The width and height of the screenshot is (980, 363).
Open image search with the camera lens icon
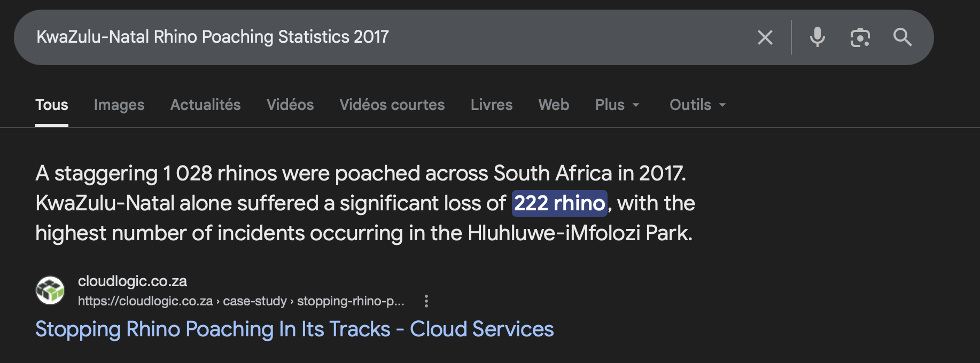860,37
